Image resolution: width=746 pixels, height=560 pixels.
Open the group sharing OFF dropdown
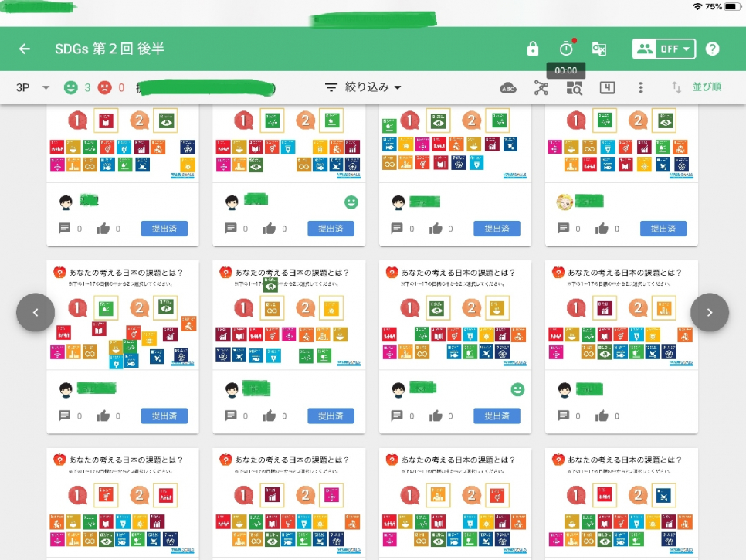pos(664,49)
